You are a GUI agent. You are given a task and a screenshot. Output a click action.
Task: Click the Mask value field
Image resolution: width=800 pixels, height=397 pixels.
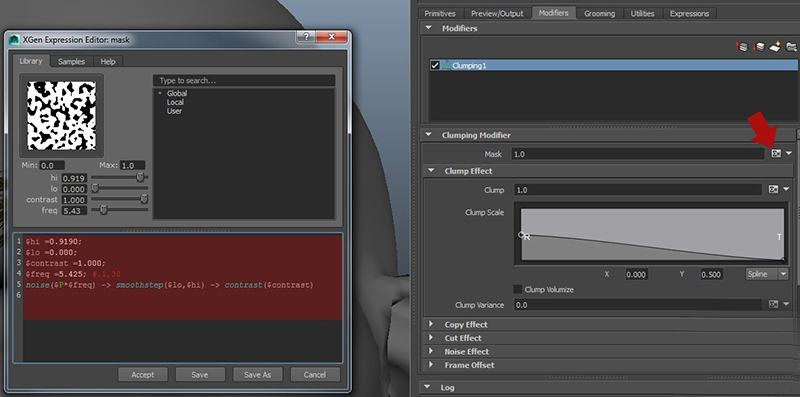tap(638, 154)
